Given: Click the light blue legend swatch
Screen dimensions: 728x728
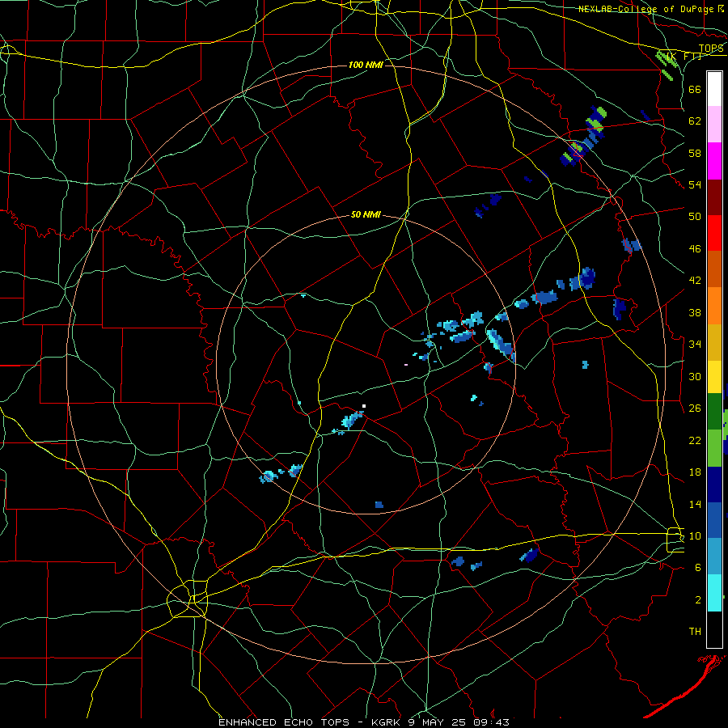Looking at the screenshot, I should click(x=714, y=557).
